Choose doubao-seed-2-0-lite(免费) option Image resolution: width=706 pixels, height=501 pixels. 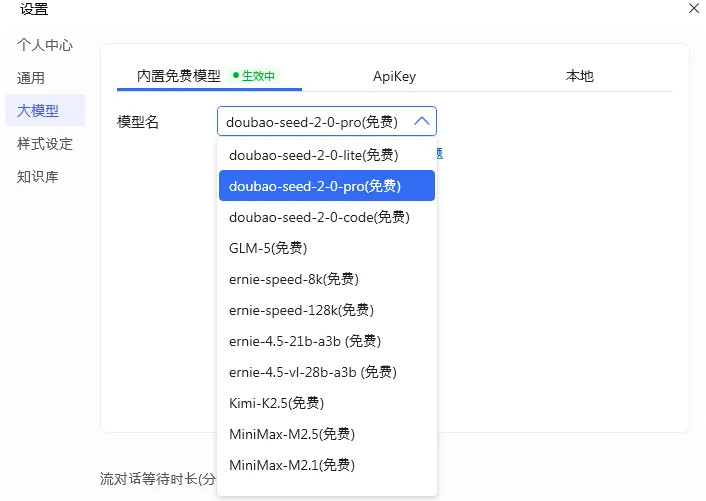pos(327,155)
